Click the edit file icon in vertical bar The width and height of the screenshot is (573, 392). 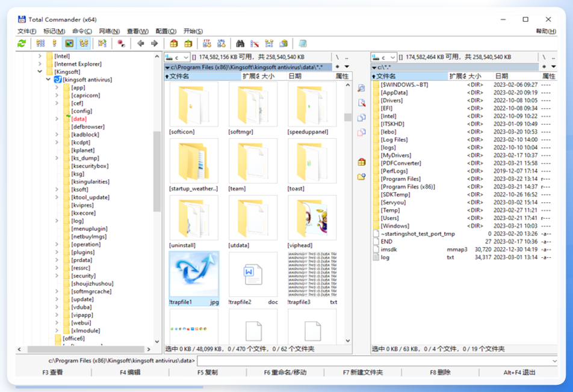click(361, 103)
